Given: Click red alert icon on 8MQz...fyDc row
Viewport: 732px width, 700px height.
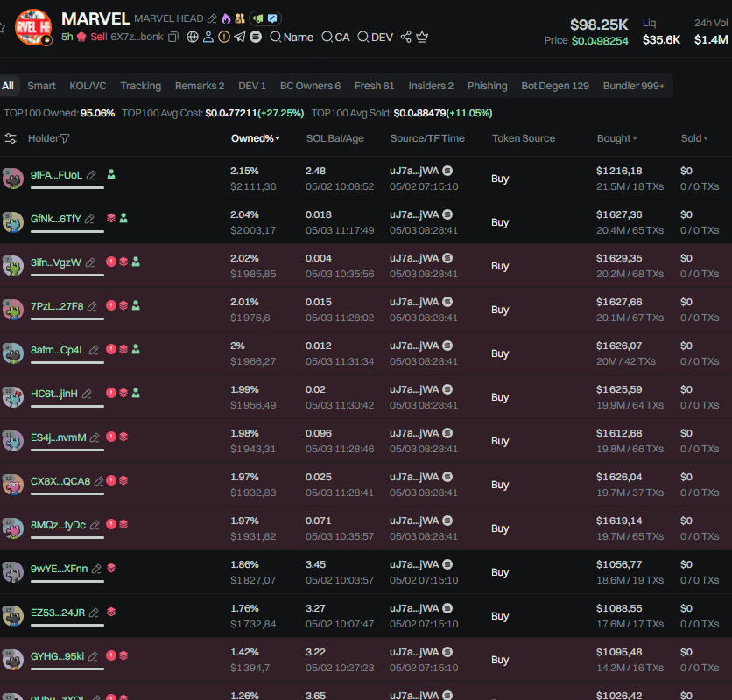Looking at the screenshot, I should point(111,524).
